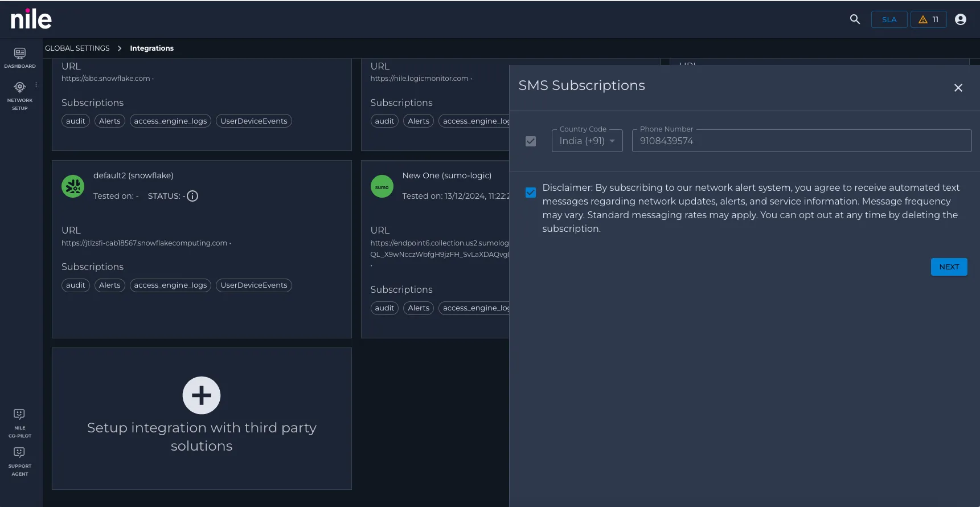Click Alerts tag on default2 (snowflake) card

(110, 285)
